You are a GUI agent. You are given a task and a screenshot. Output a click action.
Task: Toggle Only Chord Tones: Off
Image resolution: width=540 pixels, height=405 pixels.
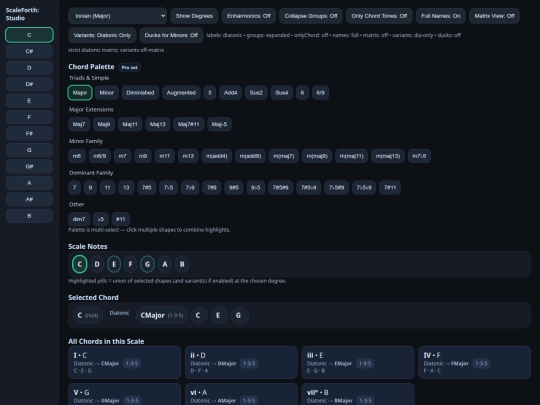(379, 16)
